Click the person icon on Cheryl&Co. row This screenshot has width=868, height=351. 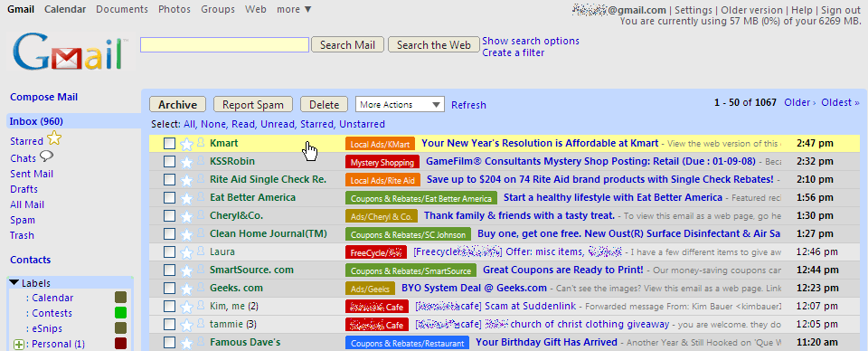(201, 215)
